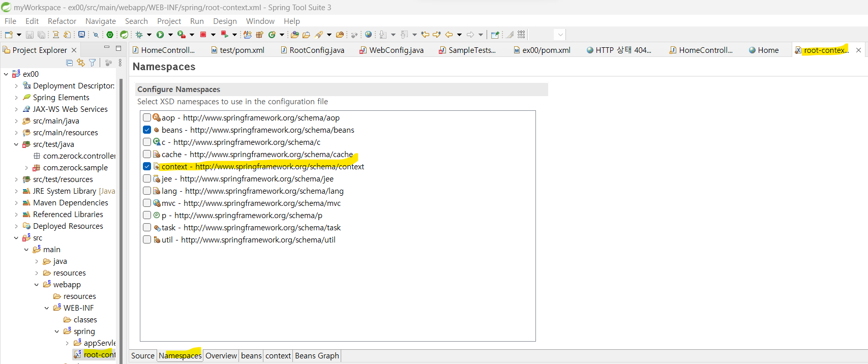Expand the src/main/java node

(16, 121)
